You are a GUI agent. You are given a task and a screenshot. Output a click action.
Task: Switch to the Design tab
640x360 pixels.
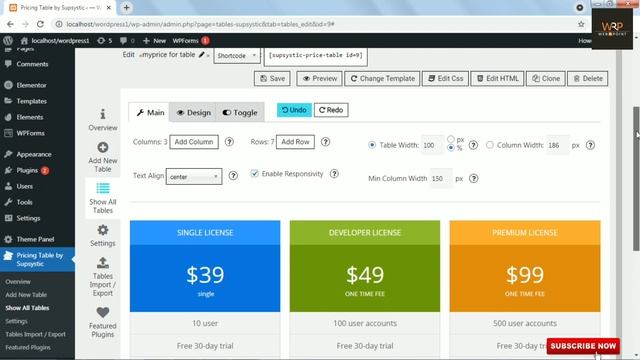point(193,112)
